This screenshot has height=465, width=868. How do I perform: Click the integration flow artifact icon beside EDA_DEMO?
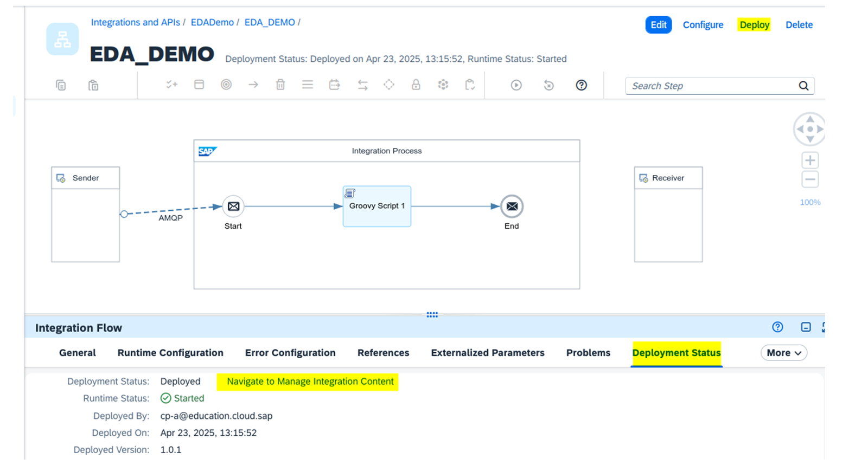pyautogui.click(x=62, y=39)
